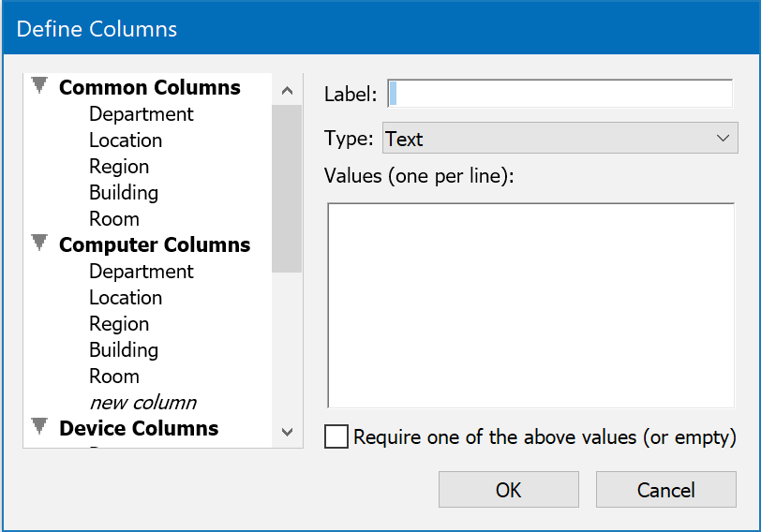Select Building under Common Columns
Viewport: 761px width, 532px height.
tap(124, 193)
